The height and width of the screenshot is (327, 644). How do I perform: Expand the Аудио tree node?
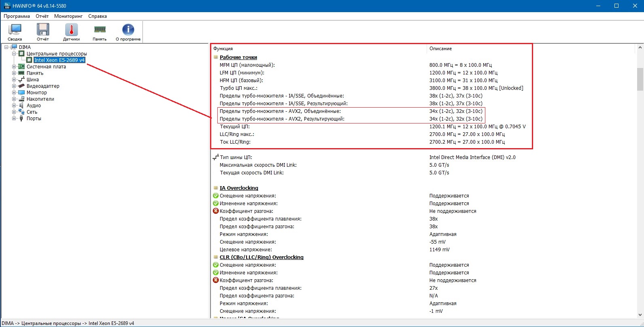coord(14,105)
